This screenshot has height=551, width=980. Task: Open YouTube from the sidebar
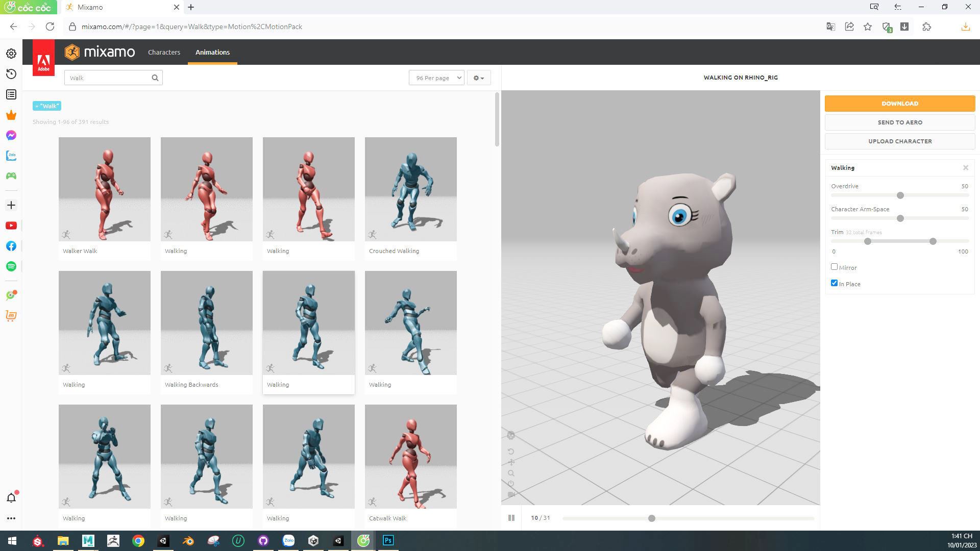point(11,226)
